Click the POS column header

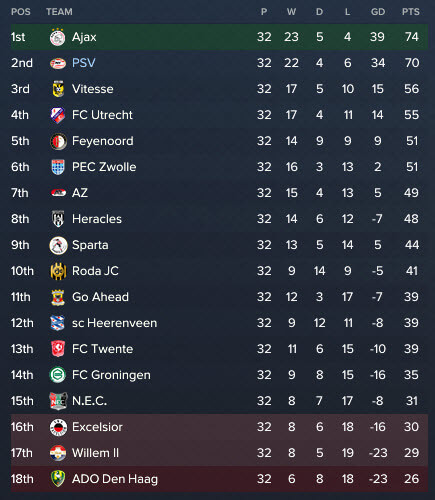21,12
